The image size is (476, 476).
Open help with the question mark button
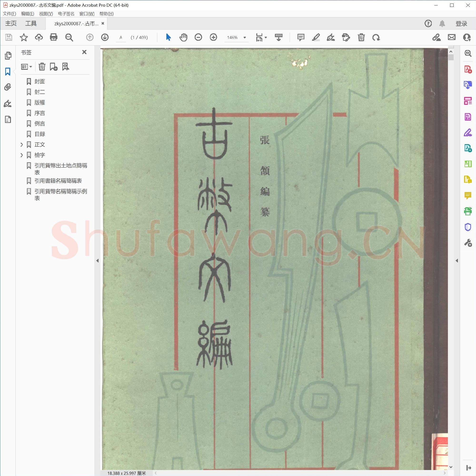click(428, 23)
